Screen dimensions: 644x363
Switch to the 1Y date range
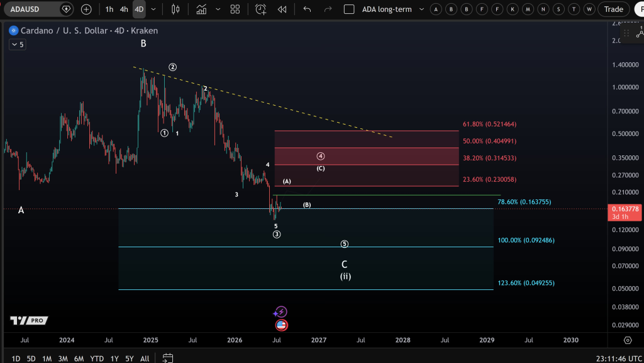tap(114, 359)
